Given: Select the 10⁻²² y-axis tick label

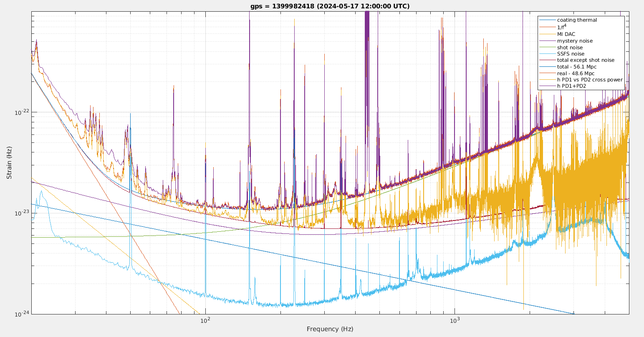Looking at the screenshot, I should [x=21, y=111].
